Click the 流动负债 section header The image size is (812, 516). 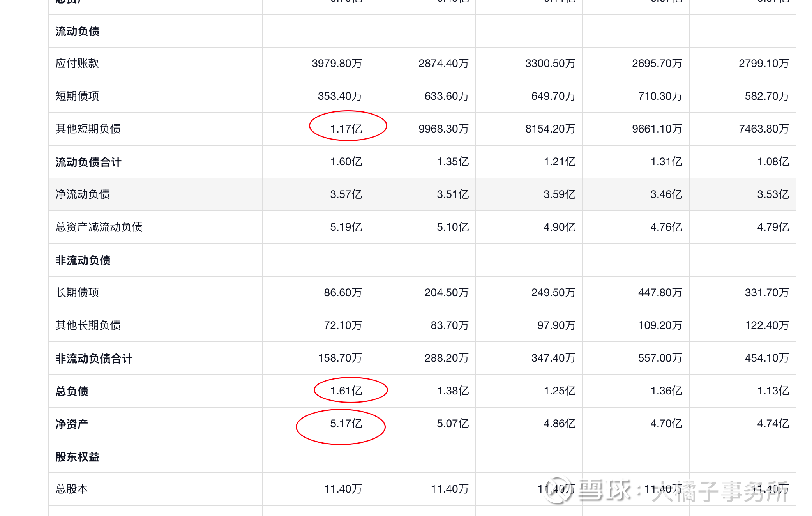click(77, 31)
